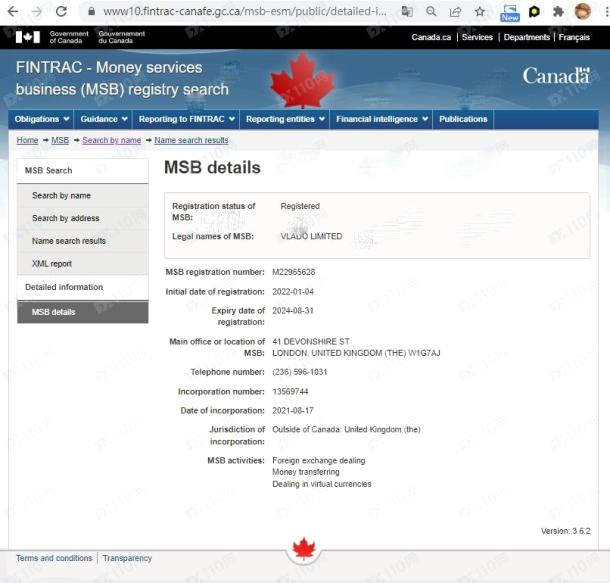Expand the Financial intelligence dropdown
Viewport: 610px width, 583px height.
coord(382,119)
